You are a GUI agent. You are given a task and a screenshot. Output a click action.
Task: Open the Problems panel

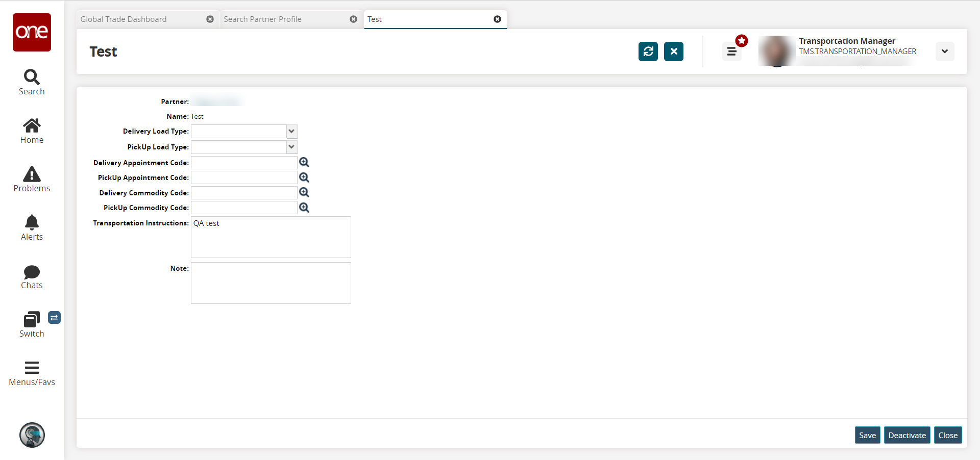coord(32,180)
